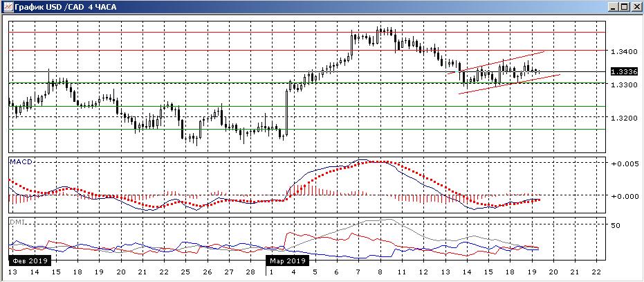644x282 pixels.
Task: Minimize the USD/CAD chart window
Action: tap(614, 6)
